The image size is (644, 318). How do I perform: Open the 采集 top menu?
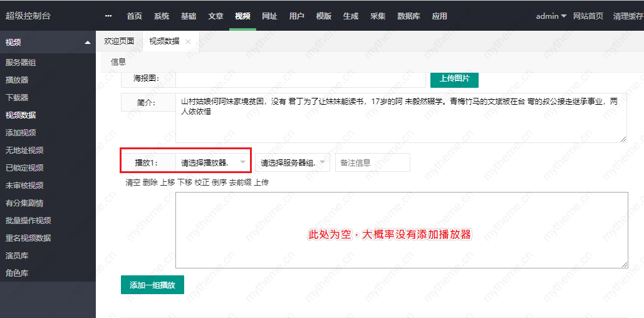coord(378,16)
